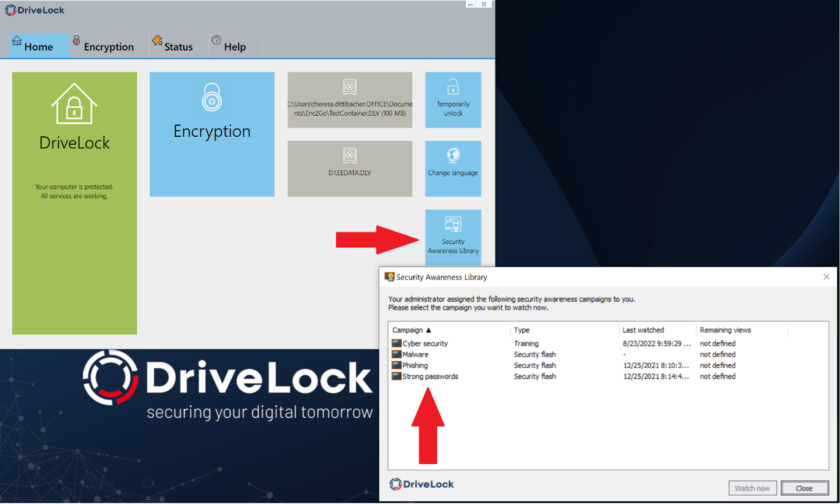The height and width of the screenshot is (504, 840).
Task: Open the large blue Encryption tile
Action: click(212, 134)
